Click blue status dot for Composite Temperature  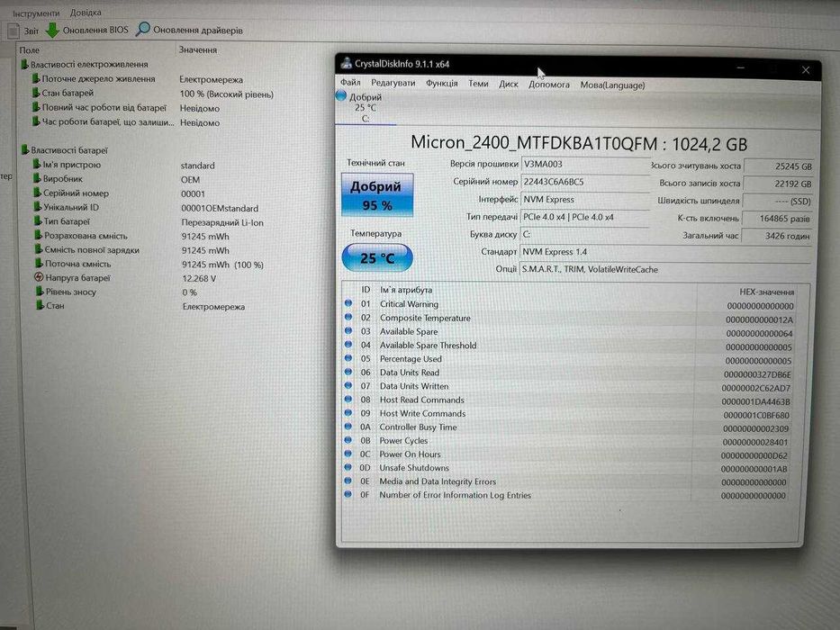pyautogui.click(x=348, y=317)
